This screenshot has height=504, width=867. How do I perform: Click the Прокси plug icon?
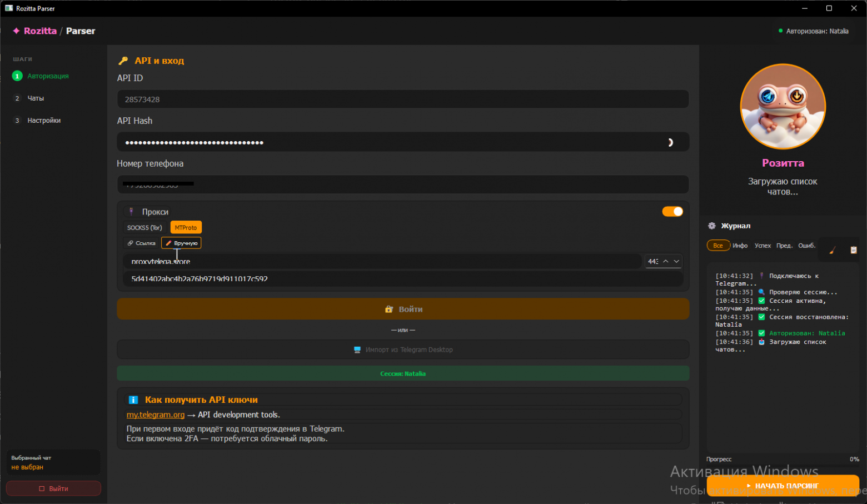pyautogui.click(x=131, y=212)
